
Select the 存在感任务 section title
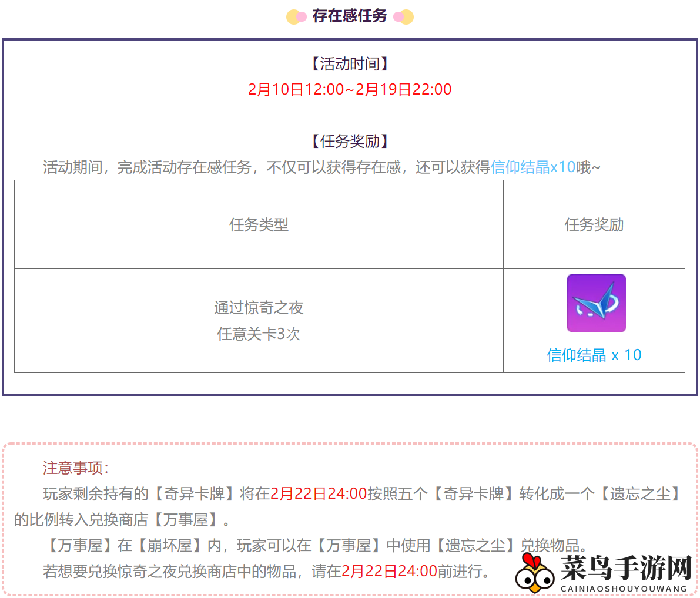click(350, 16)
